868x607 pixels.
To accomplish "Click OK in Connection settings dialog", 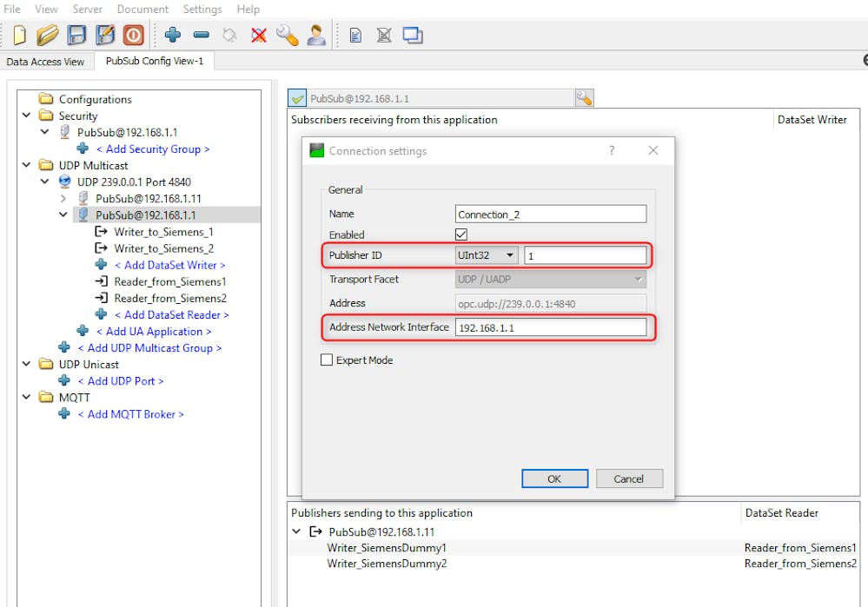I will [554, 478].
